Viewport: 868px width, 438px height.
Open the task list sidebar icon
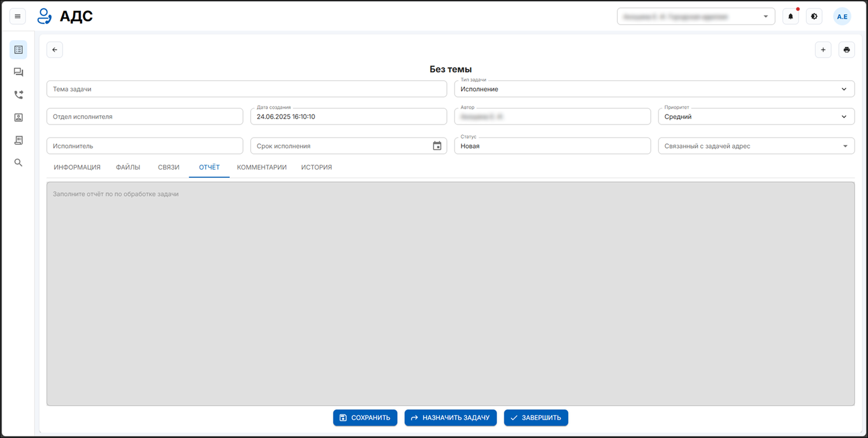tap(19, 50)
